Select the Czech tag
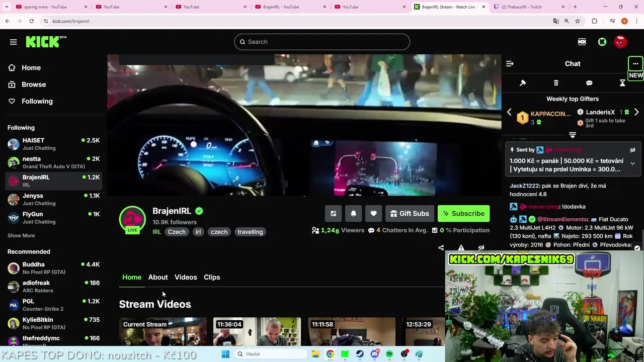This screenshot has width=644, height=362. point(177,232)
